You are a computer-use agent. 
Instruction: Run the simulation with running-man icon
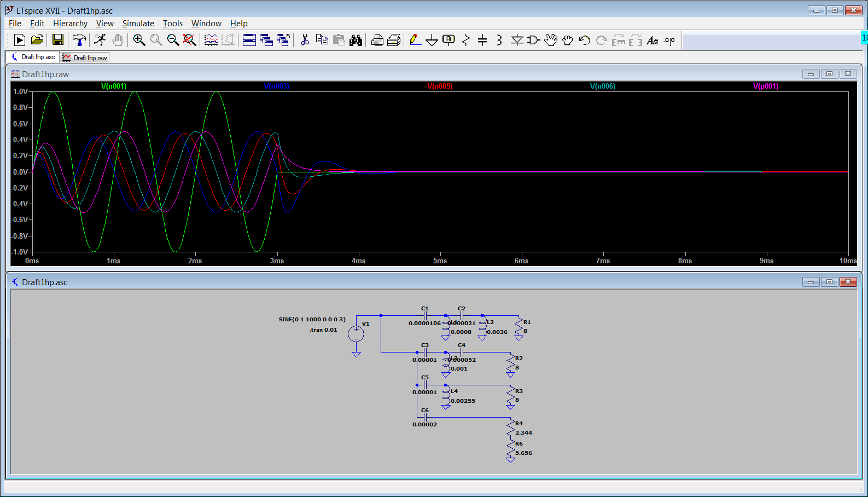[100, 40]
